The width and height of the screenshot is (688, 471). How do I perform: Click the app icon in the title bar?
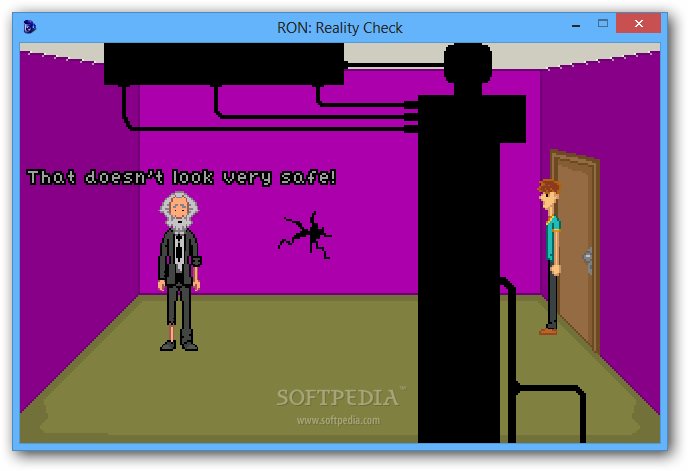29,27
